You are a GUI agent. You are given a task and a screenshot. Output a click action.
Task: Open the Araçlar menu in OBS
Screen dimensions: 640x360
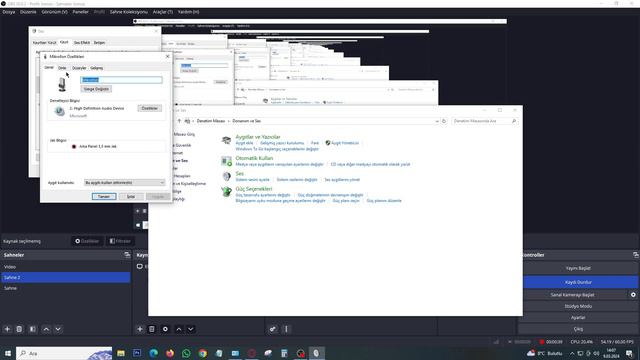[162, 12]
